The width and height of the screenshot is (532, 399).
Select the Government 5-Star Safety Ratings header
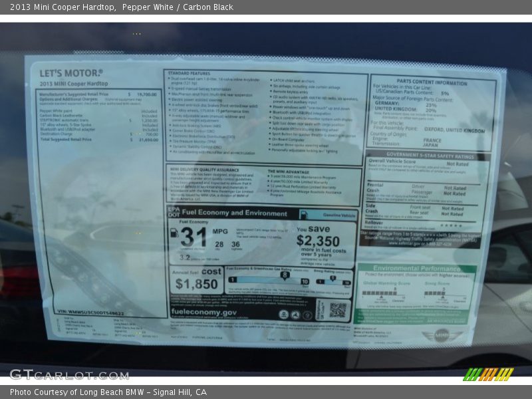pyautogui.click(x=430, y=157)
